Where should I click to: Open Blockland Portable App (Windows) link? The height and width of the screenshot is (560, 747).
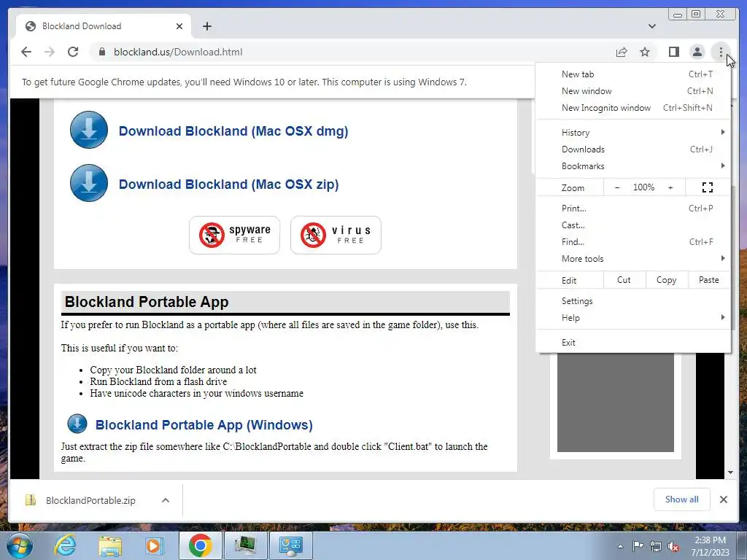pyautogui.click(x=204, y=425)
